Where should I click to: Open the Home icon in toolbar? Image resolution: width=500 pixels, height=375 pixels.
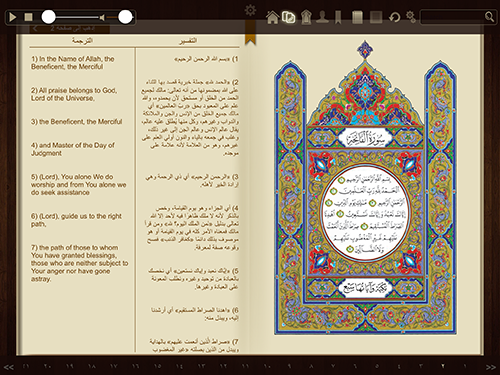[x=273, y=17]
